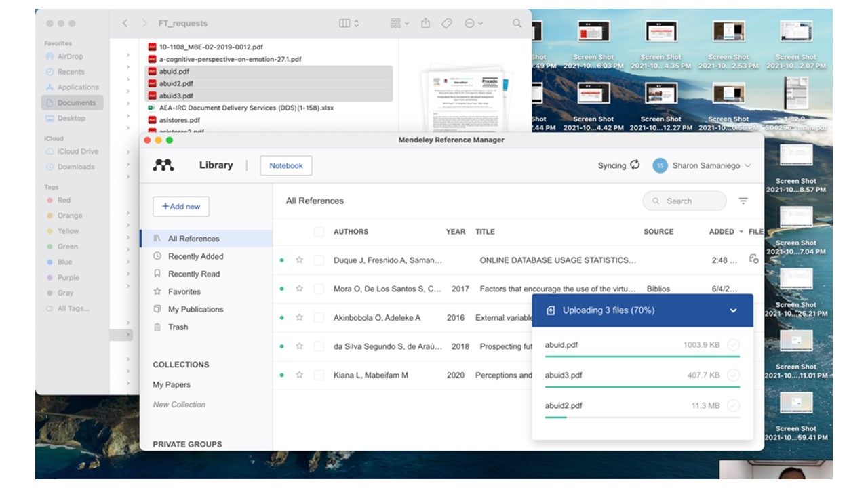Click the Syncing refresh icon
This screenshot has height=488, width=868.
pos(635,165)
